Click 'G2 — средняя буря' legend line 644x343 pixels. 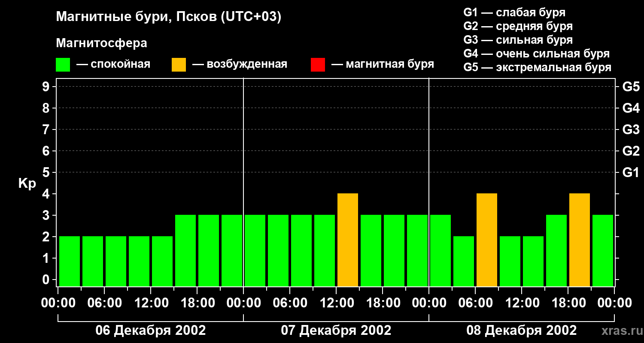click(518, 26)
